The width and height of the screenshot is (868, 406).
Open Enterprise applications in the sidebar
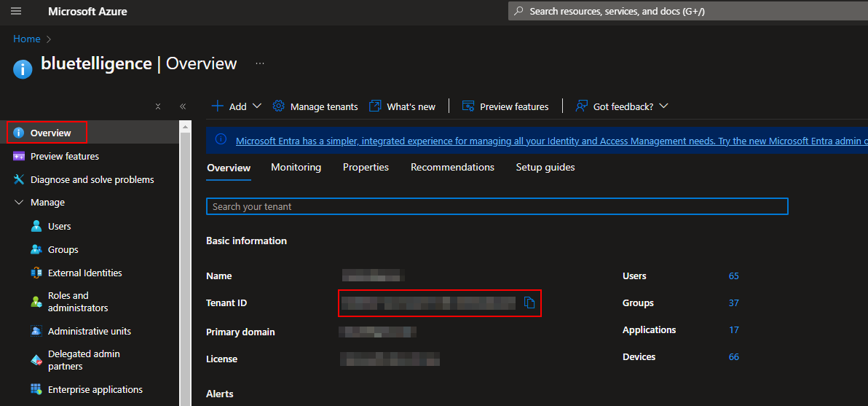click(95, 389)
